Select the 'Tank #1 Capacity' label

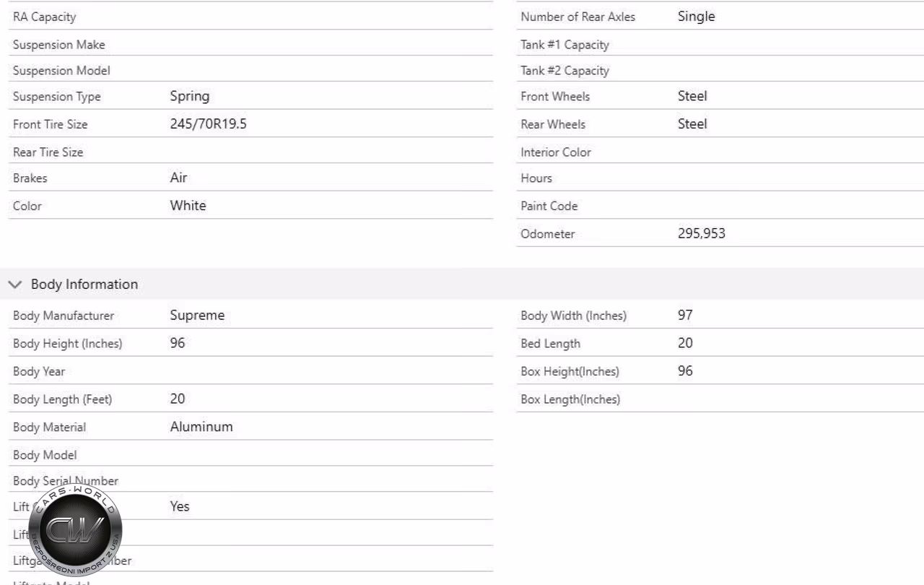pos(565,45)
